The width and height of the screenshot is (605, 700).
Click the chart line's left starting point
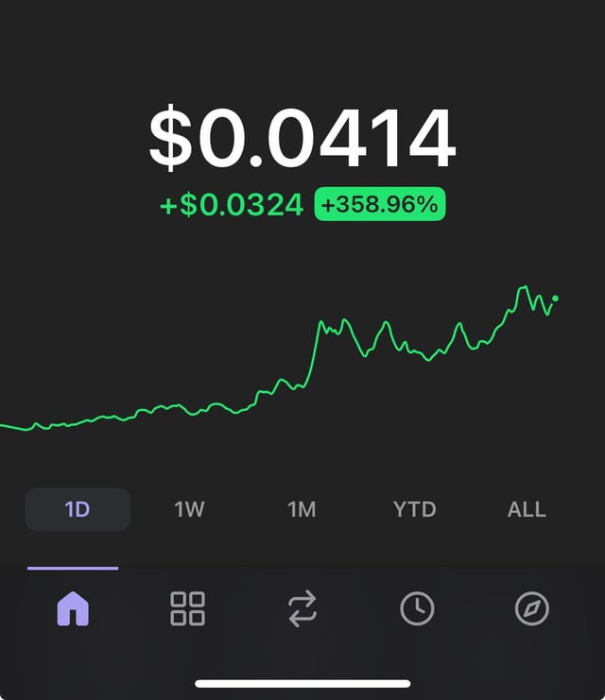click(3, 426)
